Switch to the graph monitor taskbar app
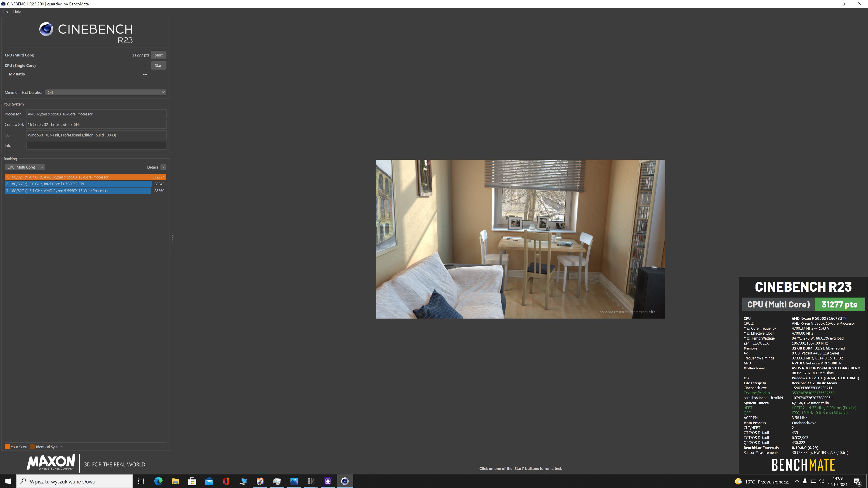 click(277, 481)
